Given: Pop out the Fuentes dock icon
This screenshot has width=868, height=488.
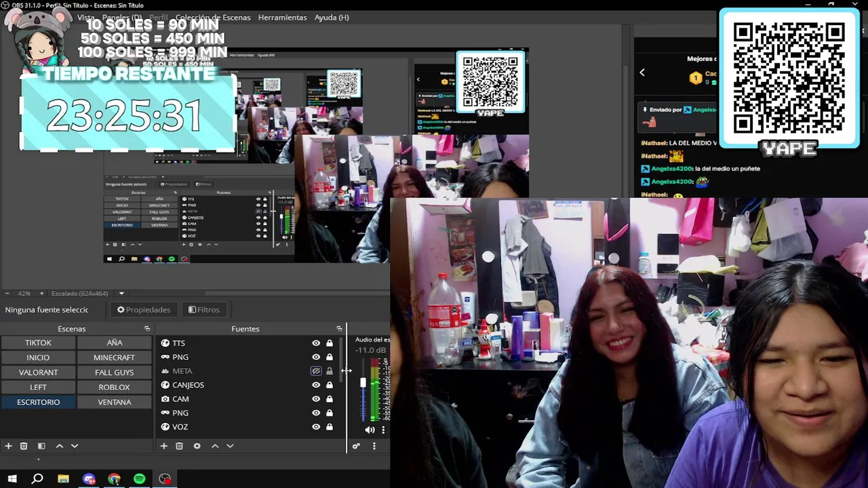Looking at the screenshot, I should pos(339,329).
